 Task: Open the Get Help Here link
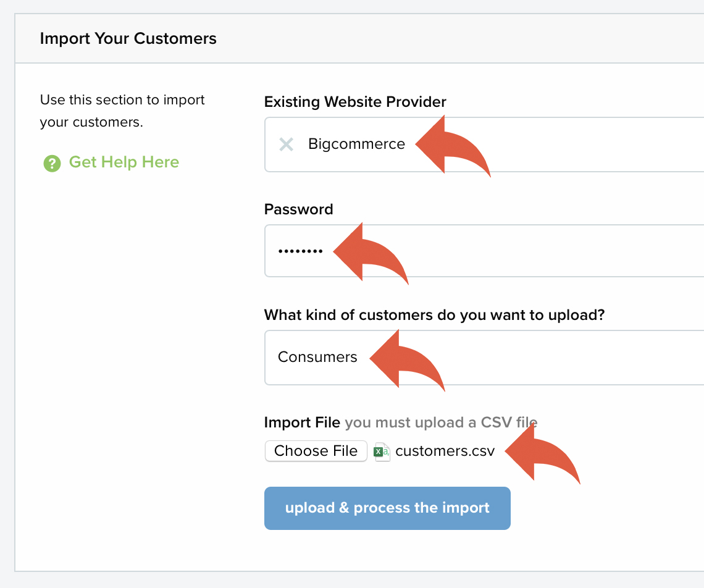pos(124,162)
